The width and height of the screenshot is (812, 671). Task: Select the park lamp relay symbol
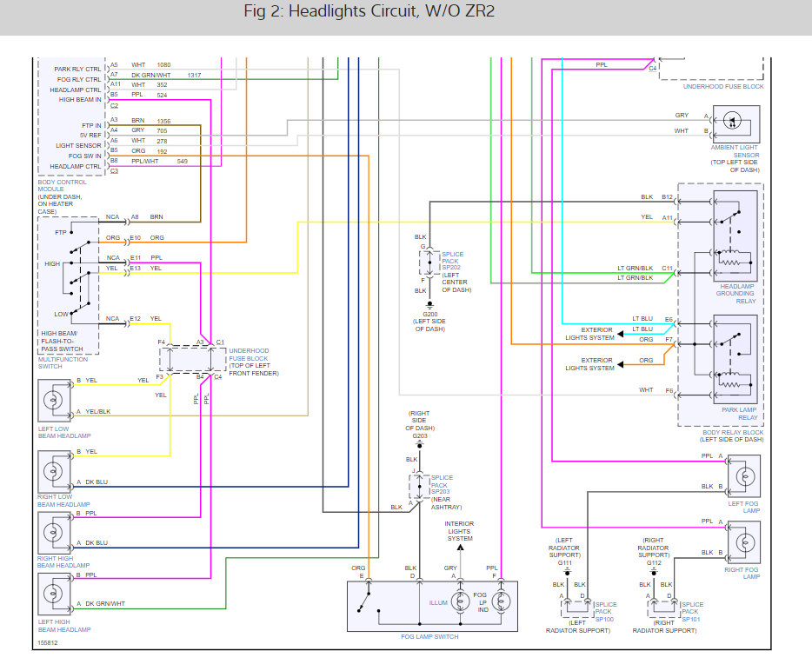[x=735, y=359]
